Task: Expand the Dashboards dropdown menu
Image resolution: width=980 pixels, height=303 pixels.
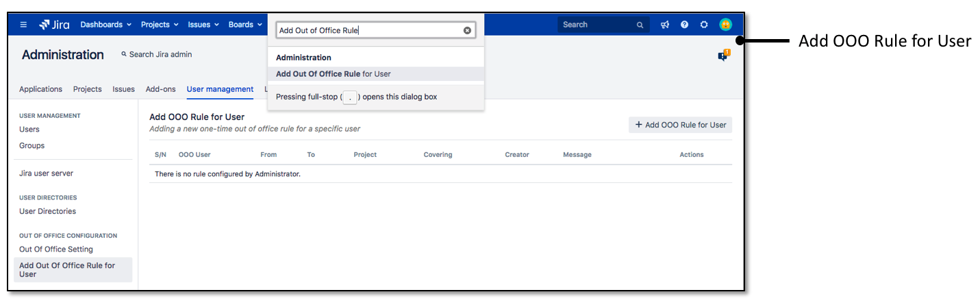Action: click(x=105, y=25)
